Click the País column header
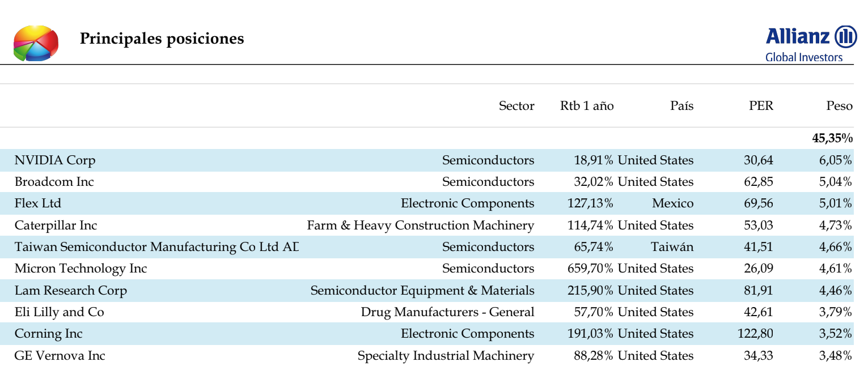 (x=681, y=106)
